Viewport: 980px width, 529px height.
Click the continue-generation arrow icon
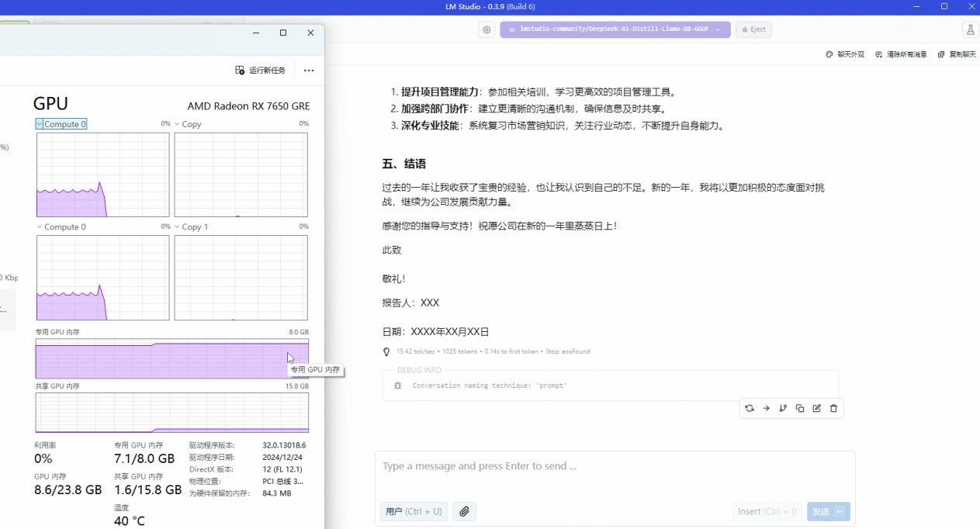click(x=766, y=408)
